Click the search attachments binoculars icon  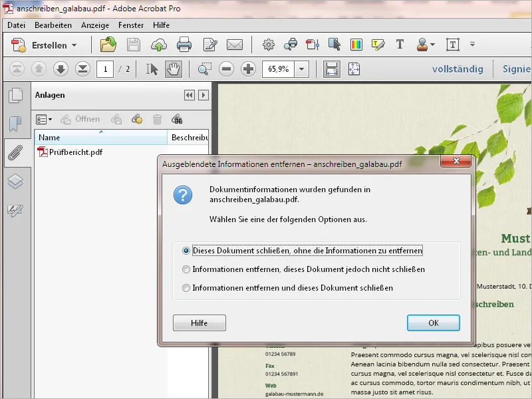click(x=177, y=119)
